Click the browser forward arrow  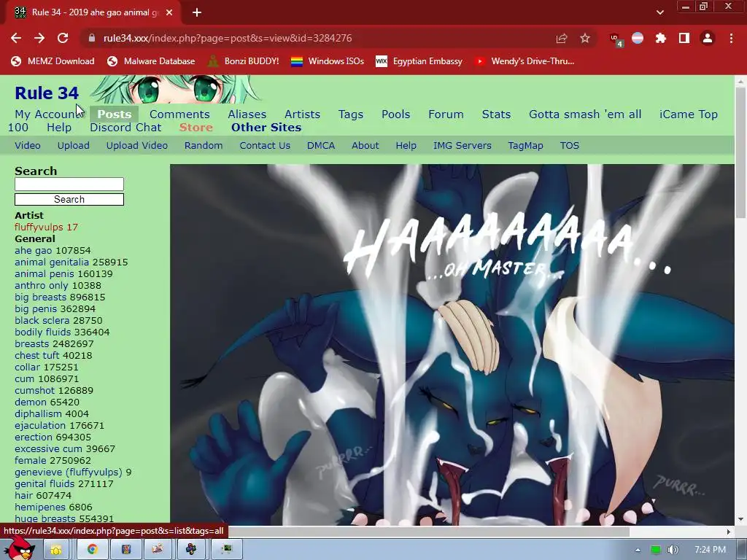tap(39, 38)
